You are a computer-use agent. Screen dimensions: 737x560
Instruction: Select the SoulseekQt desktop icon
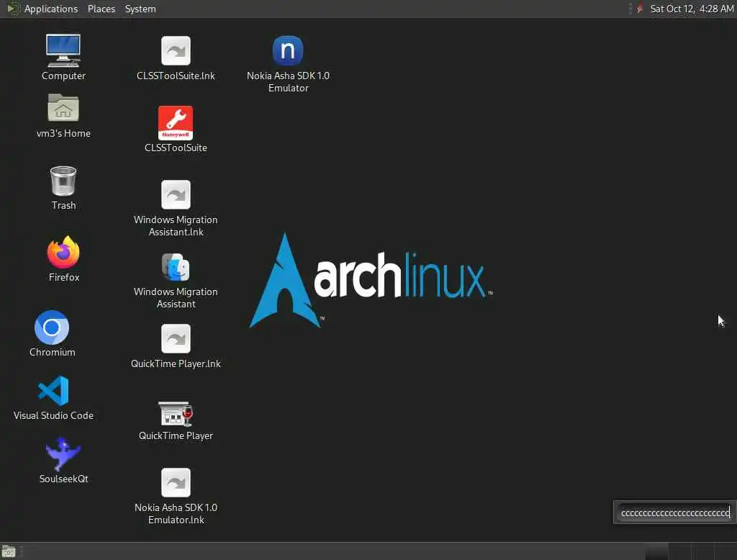[x=63, y=453]
